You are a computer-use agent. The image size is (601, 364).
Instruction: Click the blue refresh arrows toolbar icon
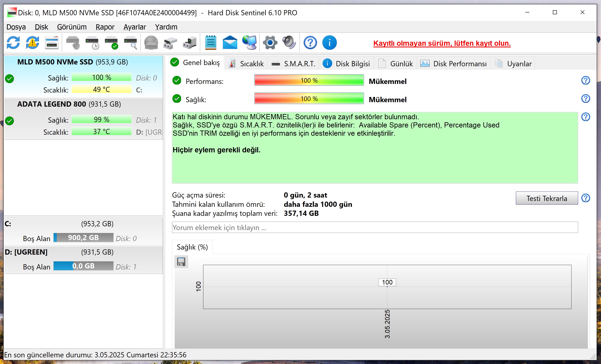click(x=13, y=43)
